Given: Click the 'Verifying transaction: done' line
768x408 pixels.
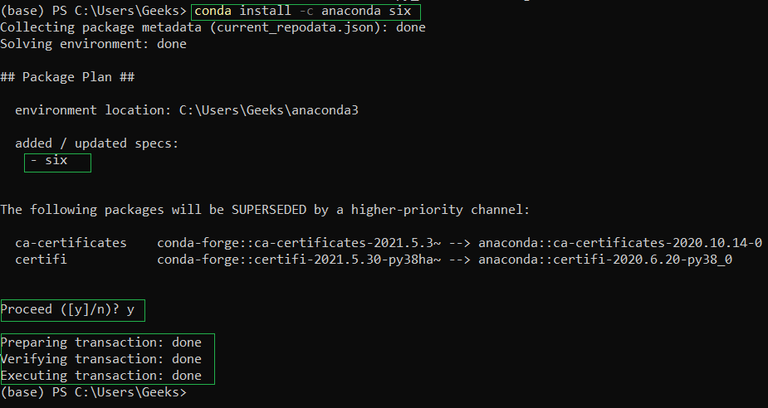Looking at the screenshot, I should pyautogui.click(x=101, y=358).
